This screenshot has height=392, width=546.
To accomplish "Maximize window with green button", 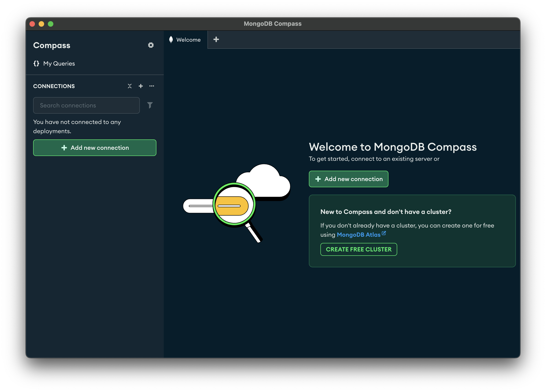I will 51,24.
